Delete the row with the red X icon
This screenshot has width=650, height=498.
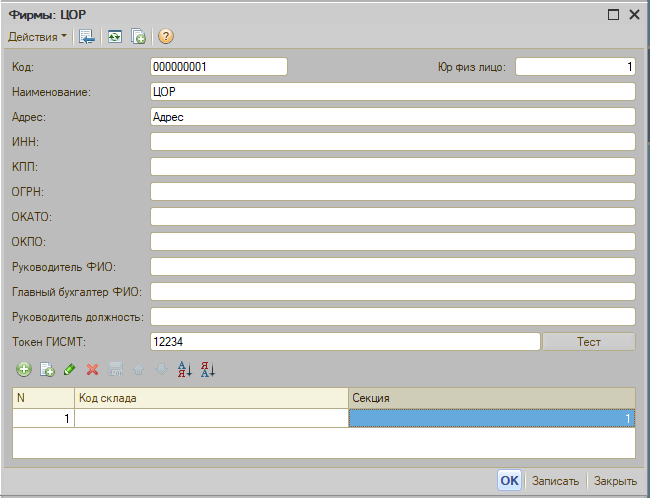92,370
